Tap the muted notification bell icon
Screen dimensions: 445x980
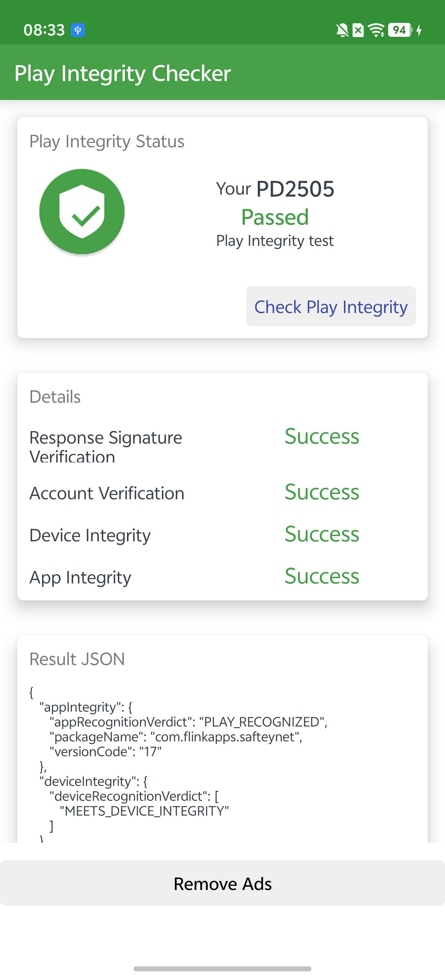[x=342, y=30]
